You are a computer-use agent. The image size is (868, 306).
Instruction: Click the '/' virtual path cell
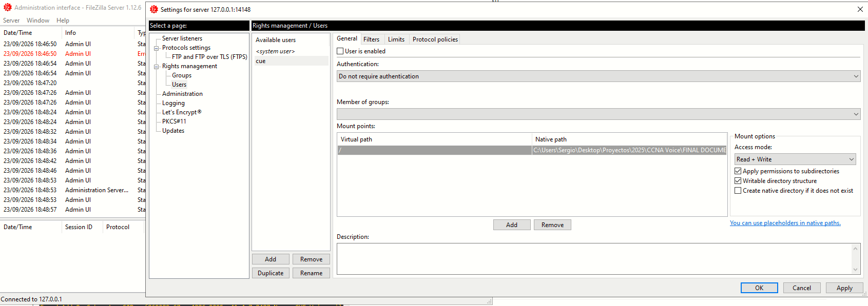[435, 150]
